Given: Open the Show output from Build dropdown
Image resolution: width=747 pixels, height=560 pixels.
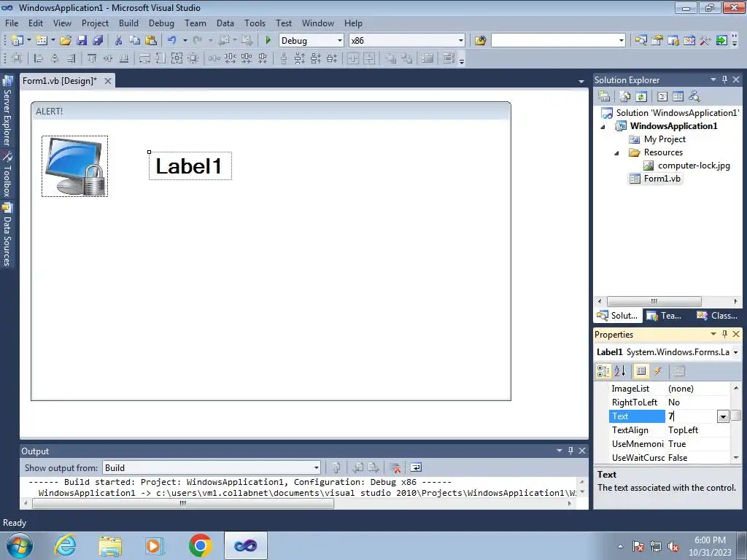Looking at the screenshot, I should (316, 467).
